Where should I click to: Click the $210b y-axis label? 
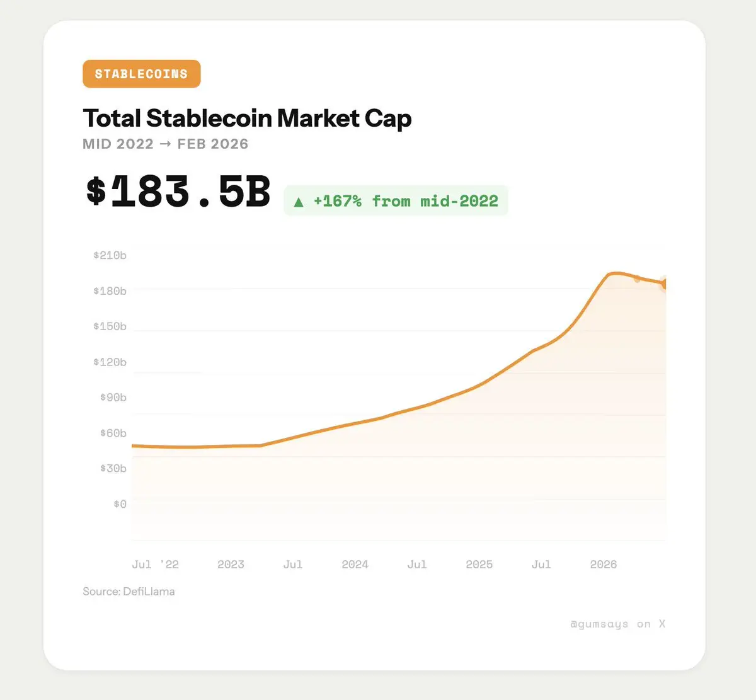[x=110, y=255]
